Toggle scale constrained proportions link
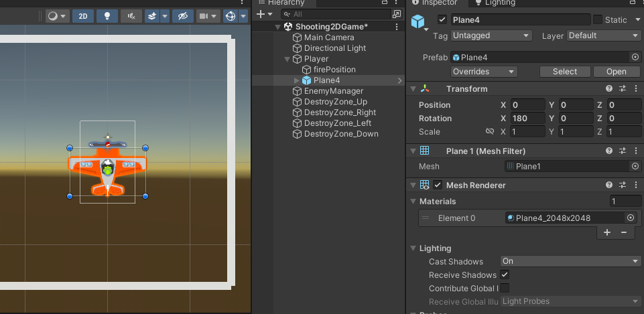 pos(489,131)
